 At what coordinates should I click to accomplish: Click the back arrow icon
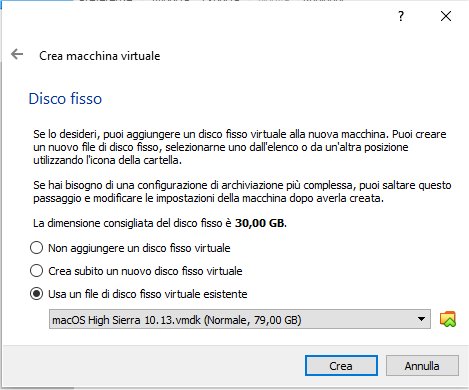pos(17,54)
